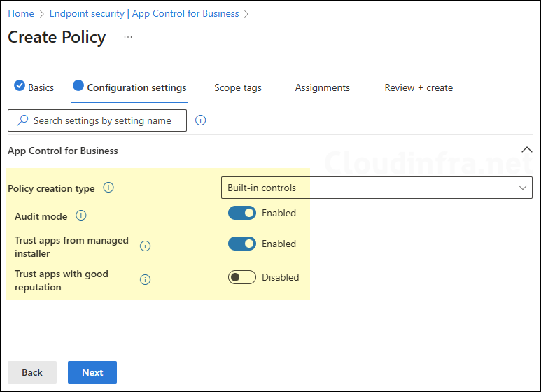Screen dimensions: 541x392
Task: Open the ellipsis menu next to Create Policy
Action: [x=127, y=36]
